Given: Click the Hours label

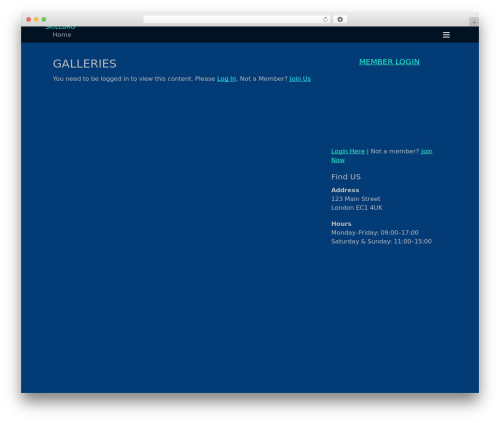Looking at the screenshot, I should tap(341, 224).
